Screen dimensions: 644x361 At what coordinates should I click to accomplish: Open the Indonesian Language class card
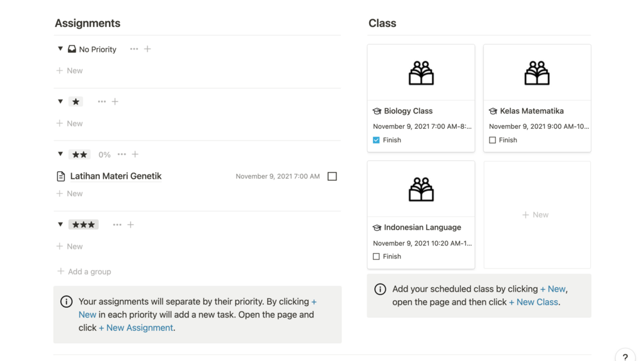tap(422, 227)
